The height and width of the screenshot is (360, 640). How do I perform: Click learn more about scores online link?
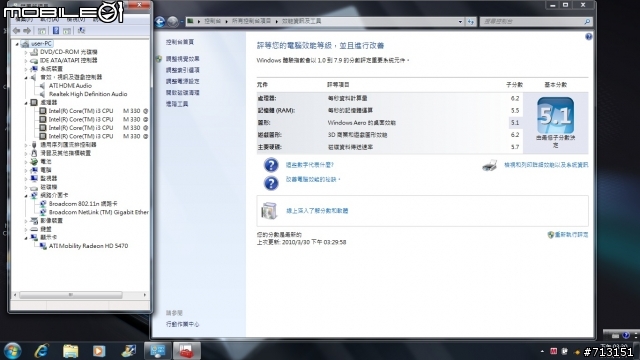[317, 211]
